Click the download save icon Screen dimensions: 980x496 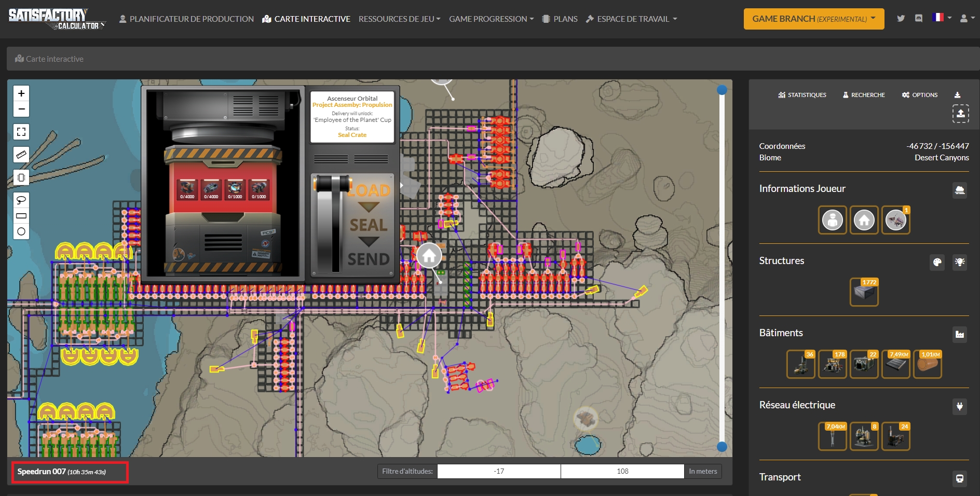click(957, 95)
